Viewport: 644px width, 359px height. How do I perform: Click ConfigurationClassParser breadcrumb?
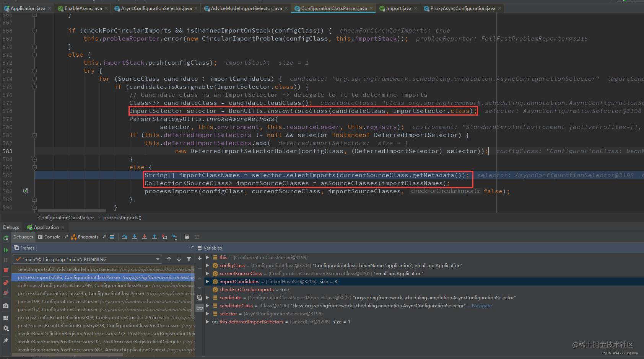tap(66, 217)
